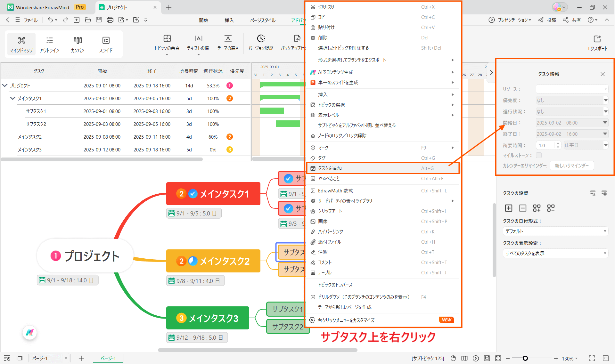The height and width of the screenshot is (364, 615).
Task: Switch to Slide (スライド) view
Action: pos(106,44)
